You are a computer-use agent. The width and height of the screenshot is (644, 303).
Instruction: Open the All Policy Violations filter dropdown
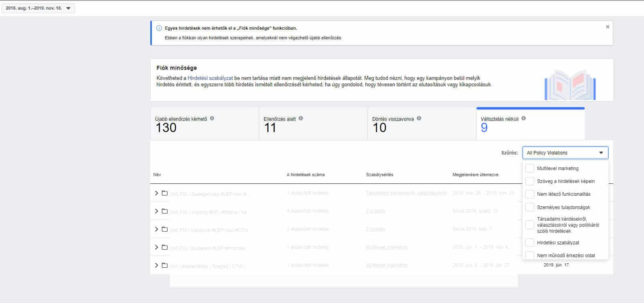pyautogui.click(x=565, y=153)
